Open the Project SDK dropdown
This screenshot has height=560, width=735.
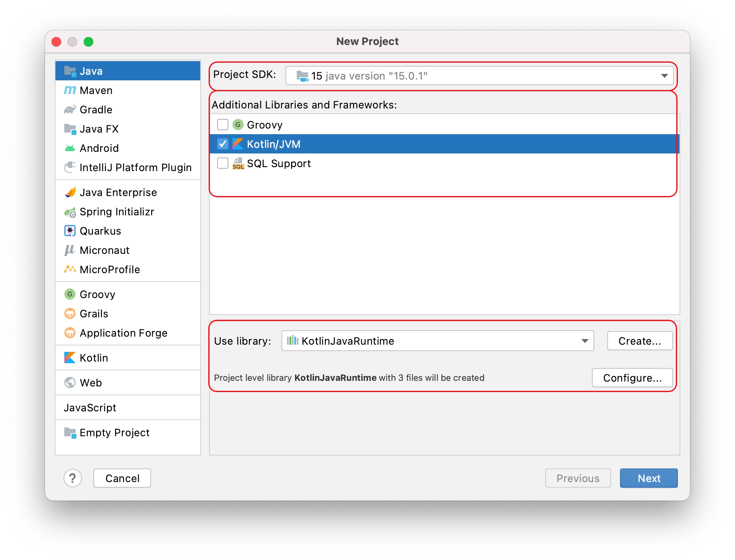point(479,76)
